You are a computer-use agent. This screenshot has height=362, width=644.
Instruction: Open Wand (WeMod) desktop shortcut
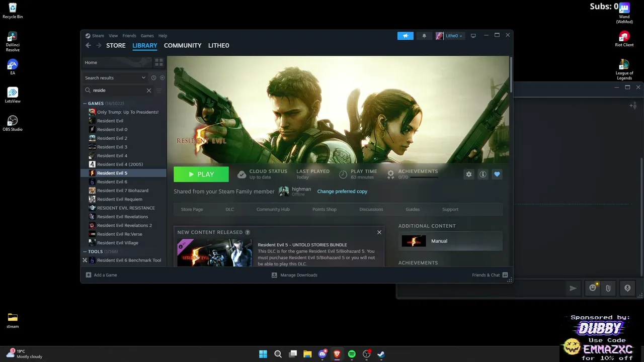[624, 14]
